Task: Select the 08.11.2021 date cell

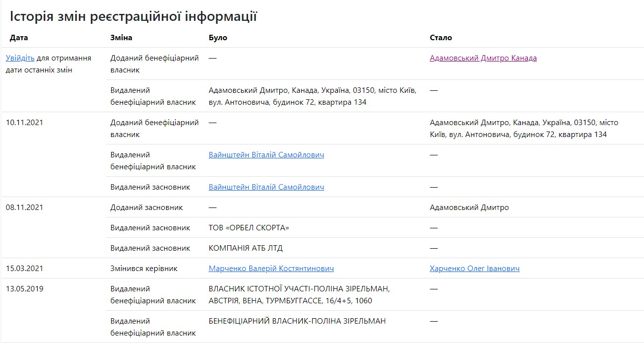Action: [x=24, y=207]
